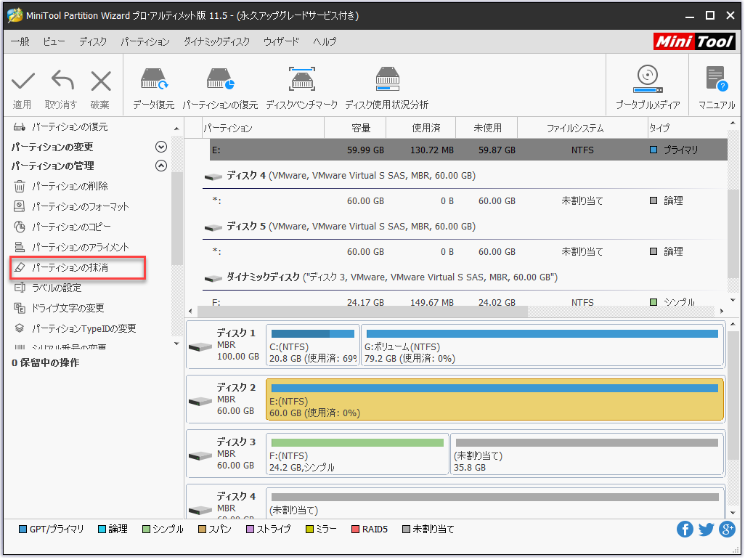Viewport: 745px width, 560px height.
Task: Expand the パーティションの変更 section
Action: [161, 146]
